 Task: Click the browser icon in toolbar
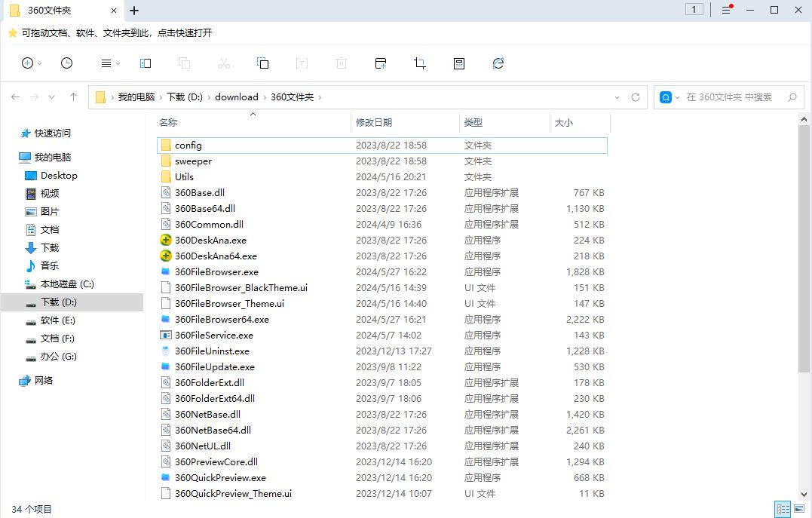(498, 63)
